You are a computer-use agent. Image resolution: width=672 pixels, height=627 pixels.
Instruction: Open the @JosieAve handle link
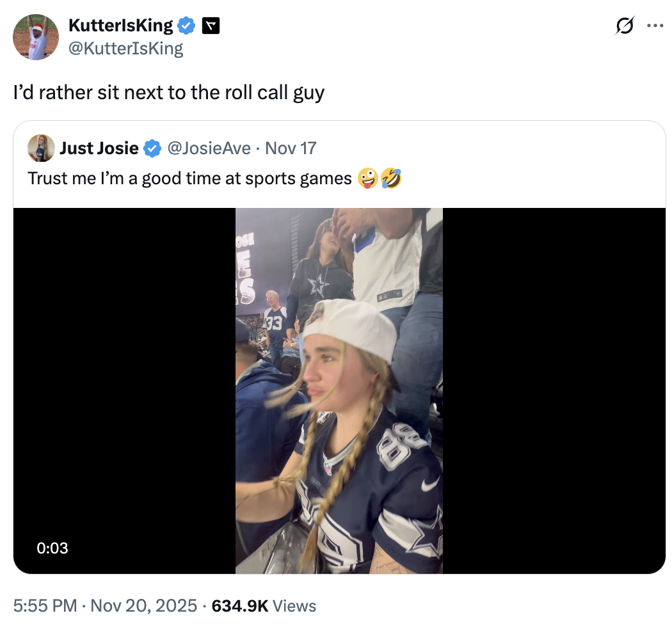(209, 148)
